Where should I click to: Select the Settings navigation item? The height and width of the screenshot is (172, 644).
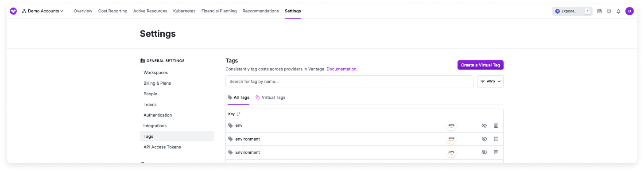(293, 11)
